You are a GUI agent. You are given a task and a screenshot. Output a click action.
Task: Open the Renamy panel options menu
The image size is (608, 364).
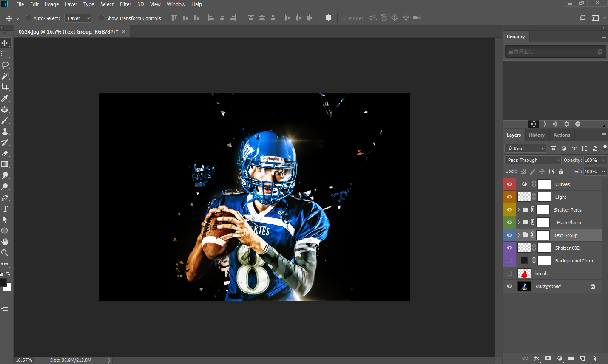tap(603, 37)
